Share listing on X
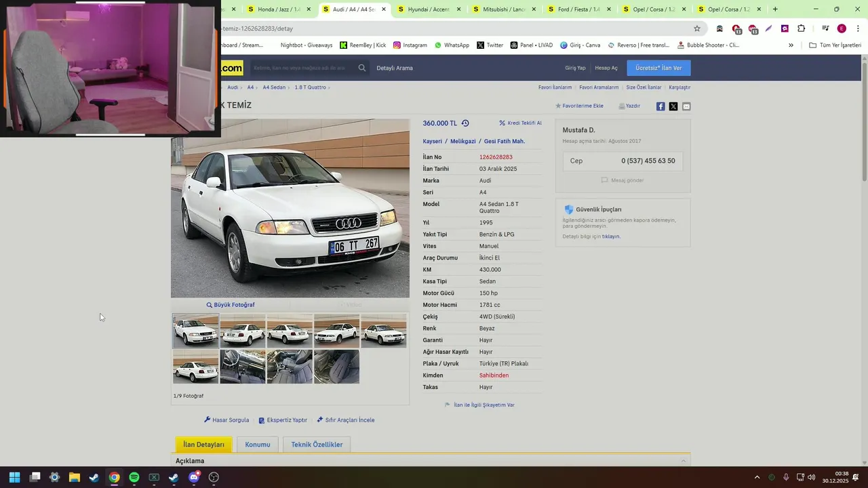 tap(673, 106)
